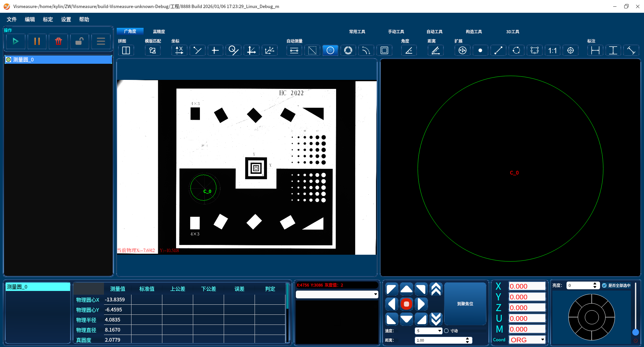Enable the 寸动 jog radio button
Screen dimensions: 644x347
point(446,331)
